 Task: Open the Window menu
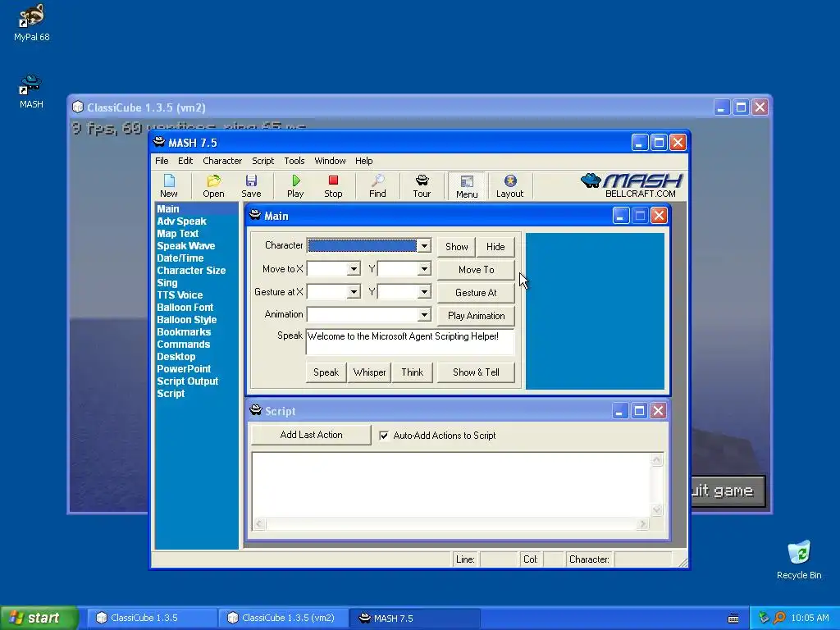[330, 161]
